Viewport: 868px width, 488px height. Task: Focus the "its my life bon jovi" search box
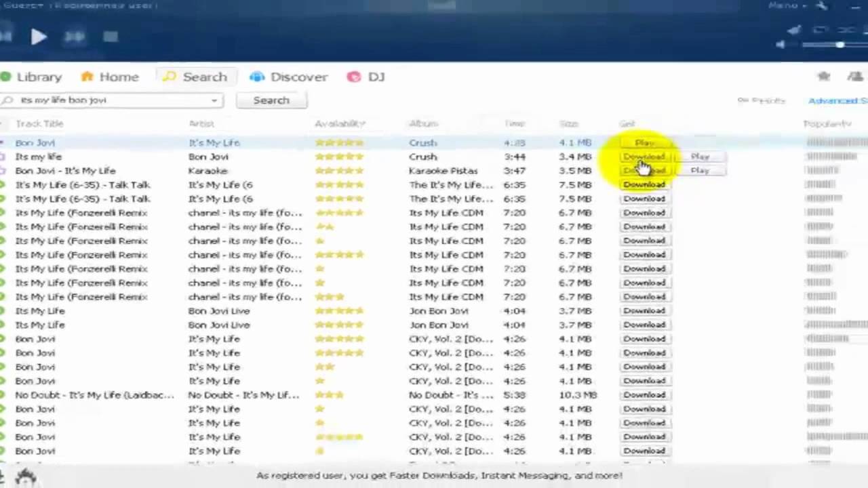(112, 100)
